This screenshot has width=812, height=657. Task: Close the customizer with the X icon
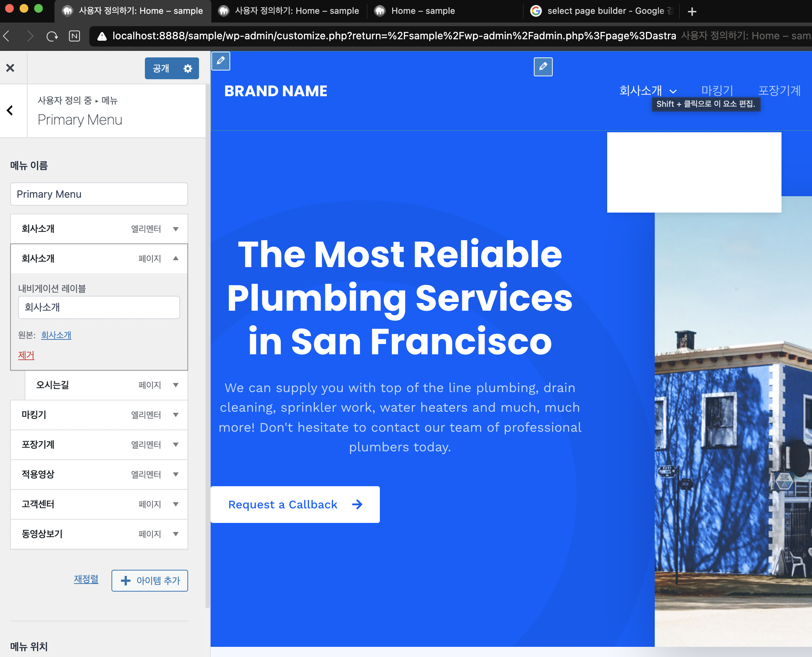coord(10,68)
